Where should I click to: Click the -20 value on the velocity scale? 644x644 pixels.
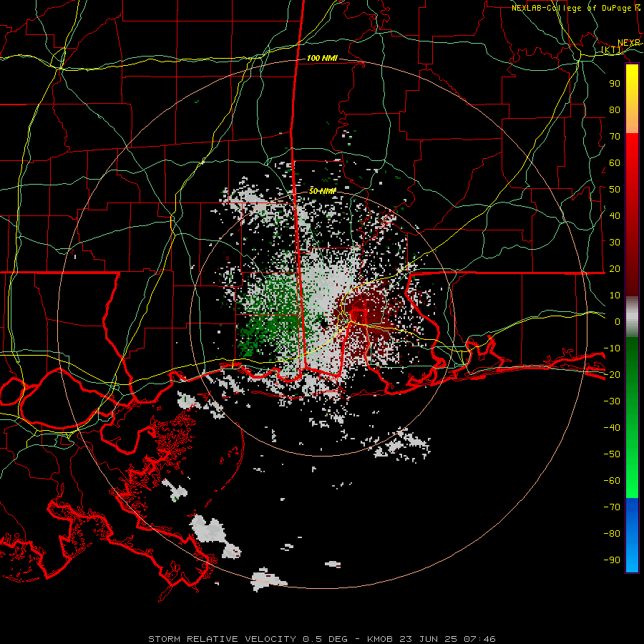tap(612, 375)
